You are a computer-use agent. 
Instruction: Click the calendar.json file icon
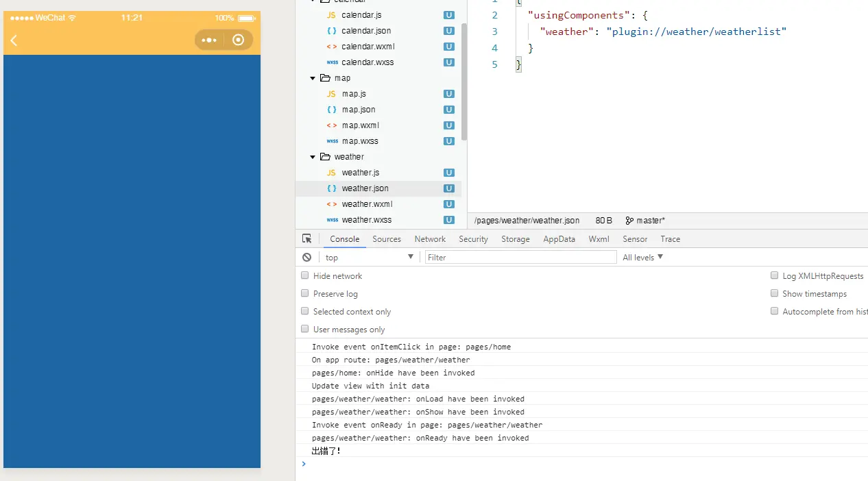tap(331, 31)
